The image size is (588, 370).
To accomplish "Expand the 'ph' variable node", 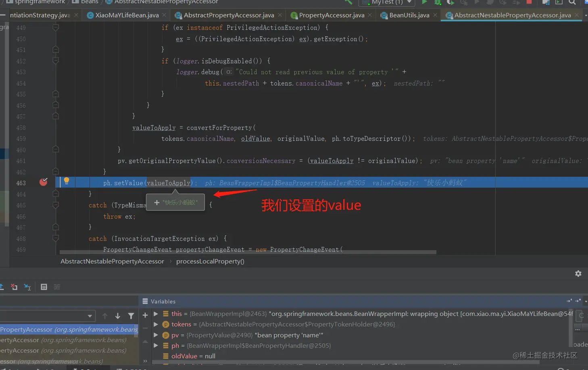I will [156, 346].
